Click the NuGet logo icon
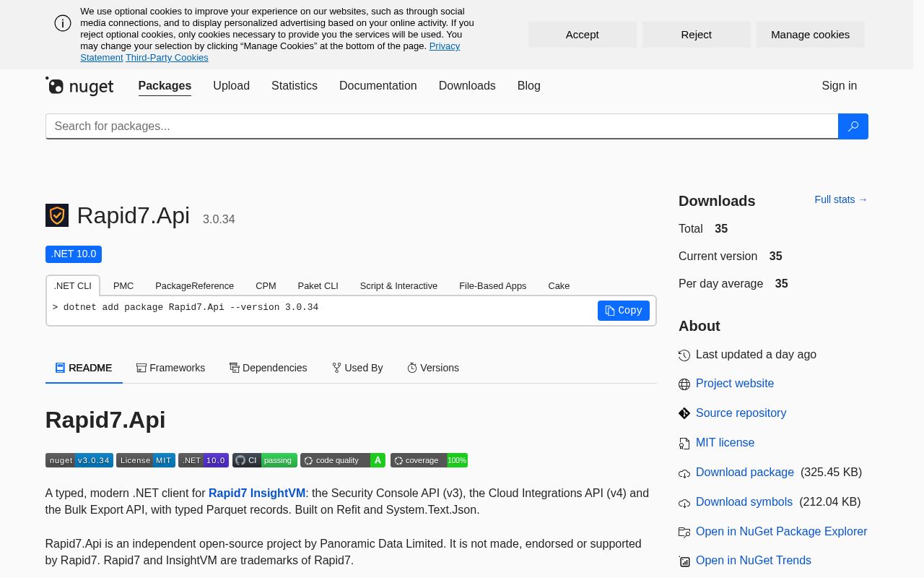This screenshot has height=578, width=924. tap(79, 86)
